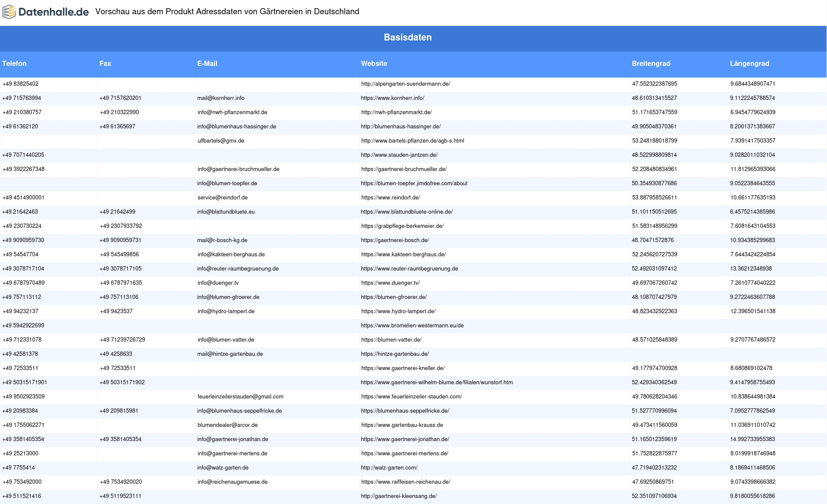Select the E-Mail column header

pos(207,63)
